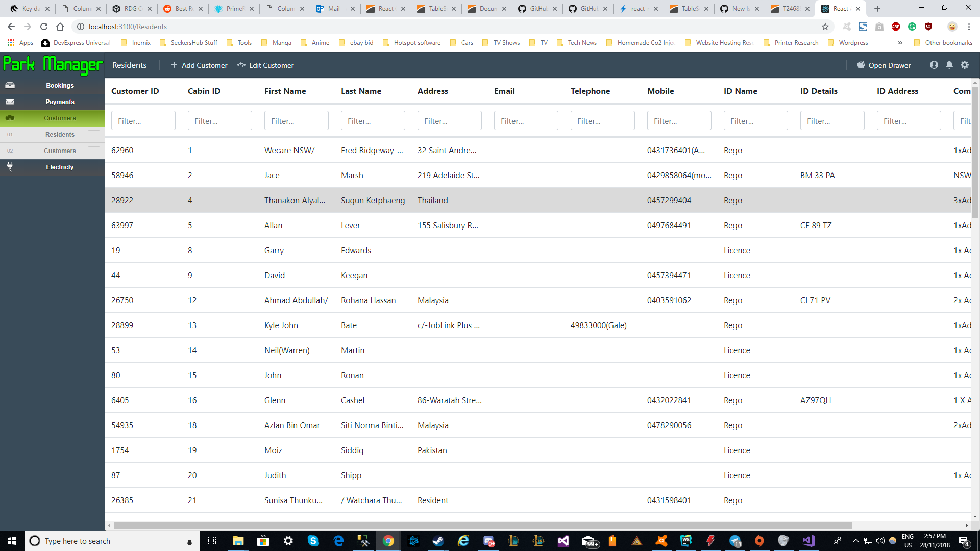The width and height of the screenshot is (980, 551).
Task: Click the Grammarly extension toggle icon
Action: click(x=912, y=27)
